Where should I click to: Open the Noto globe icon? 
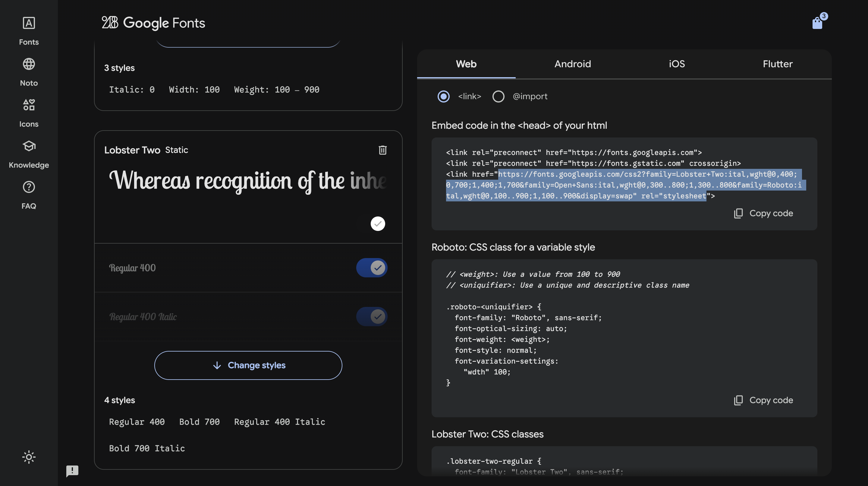click(29, 64)
